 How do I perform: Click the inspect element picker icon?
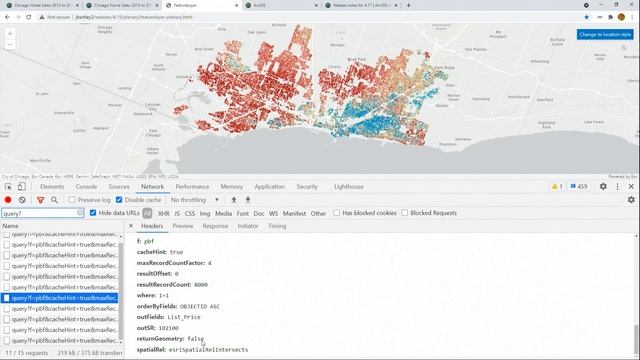[x=8, y=187]
